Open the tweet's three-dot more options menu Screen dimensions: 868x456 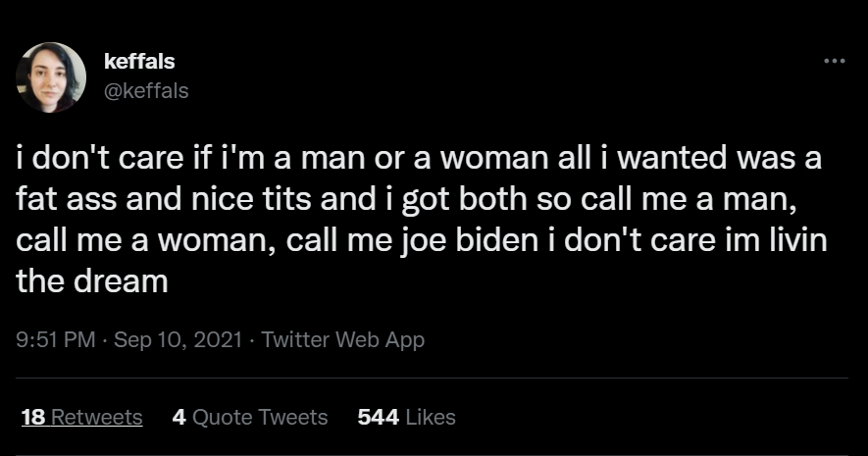(x=834, y=61)
